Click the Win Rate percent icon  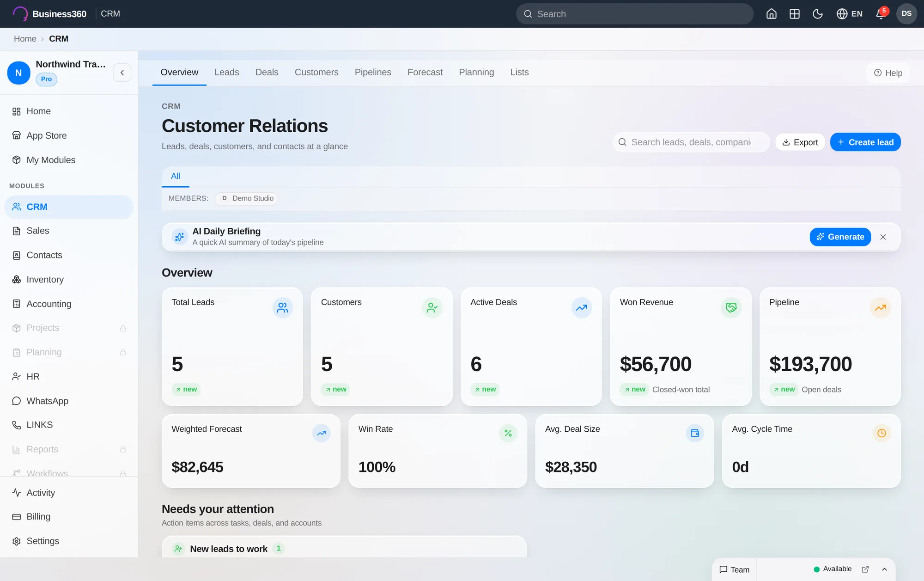508,433
